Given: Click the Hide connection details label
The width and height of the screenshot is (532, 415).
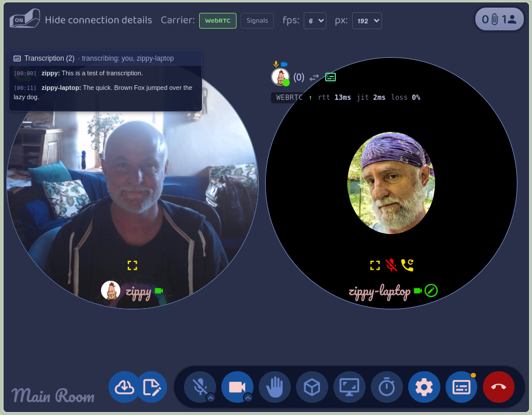Looking at the screenshot, I should pos(98,20).
